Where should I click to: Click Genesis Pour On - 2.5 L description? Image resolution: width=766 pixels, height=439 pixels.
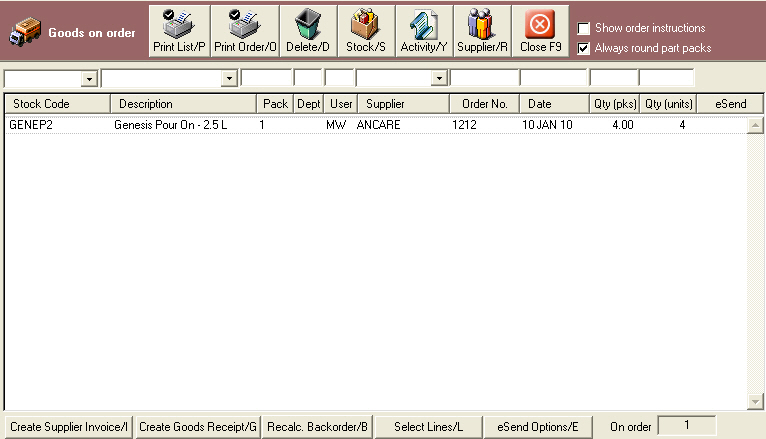[170, 125]
